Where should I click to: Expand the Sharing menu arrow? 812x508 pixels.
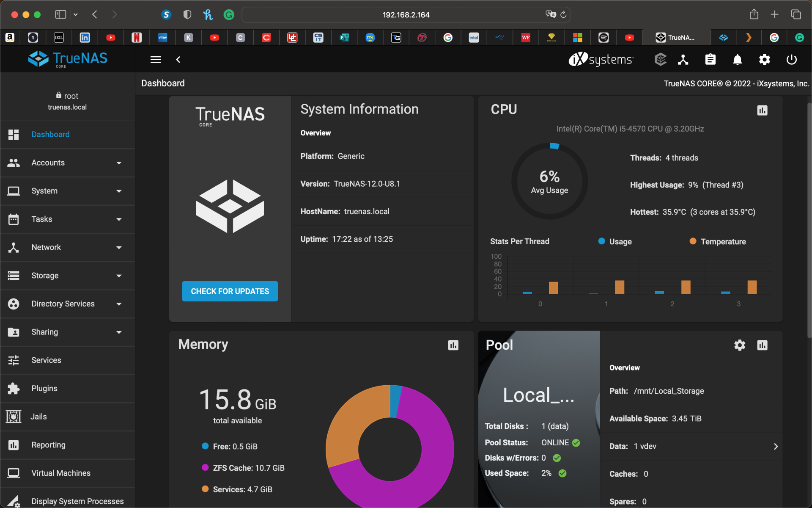119,332
